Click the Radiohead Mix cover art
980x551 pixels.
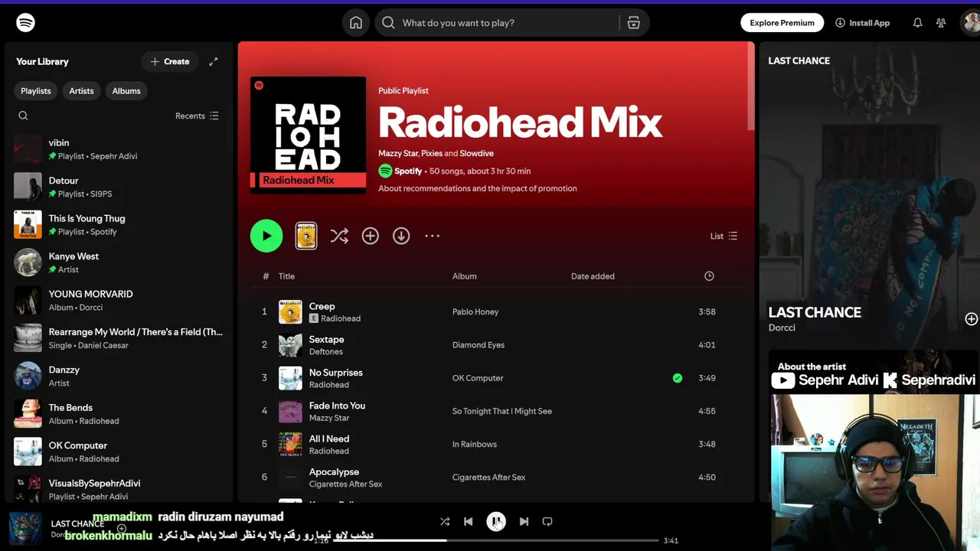(308, 135)
